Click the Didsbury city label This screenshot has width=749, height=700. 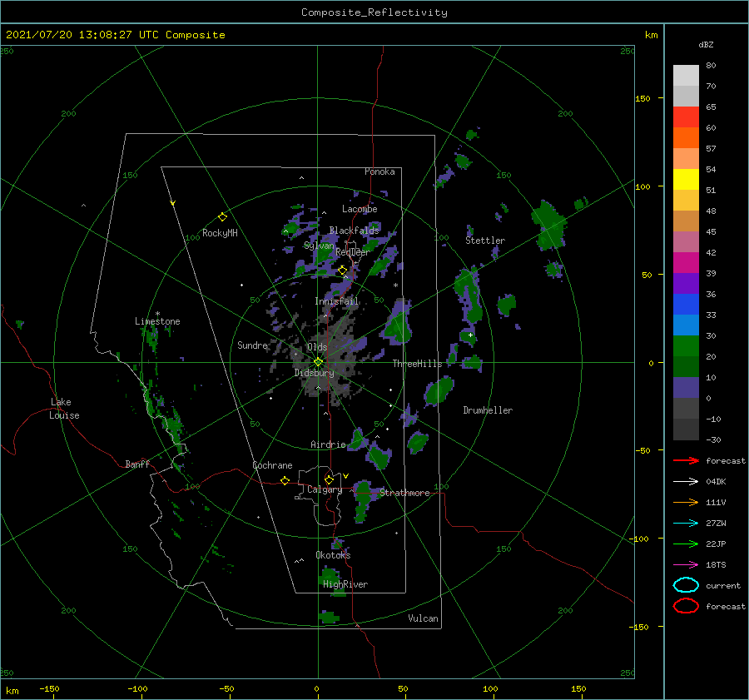click(314, 373)
